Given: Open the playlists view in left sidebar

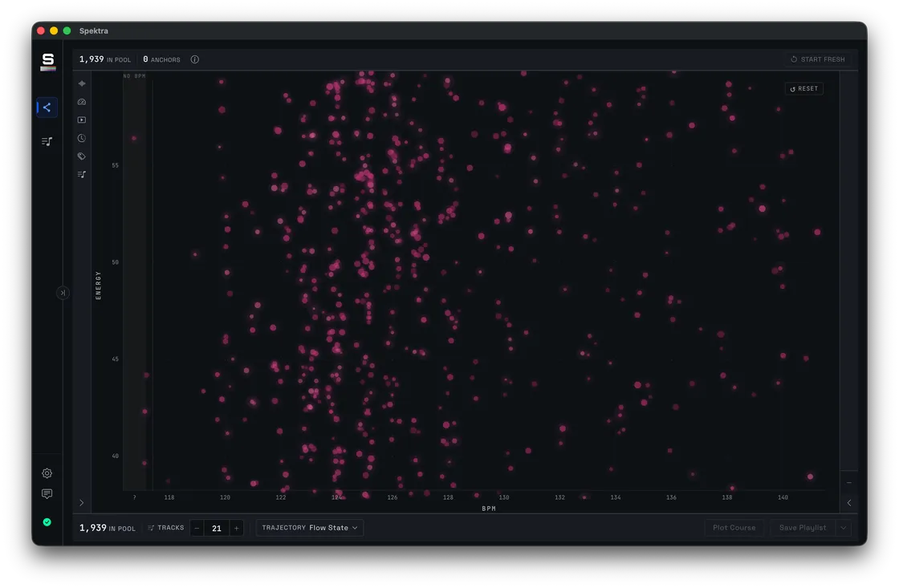Looking at the screenshot, I should (x=47, y=141).
